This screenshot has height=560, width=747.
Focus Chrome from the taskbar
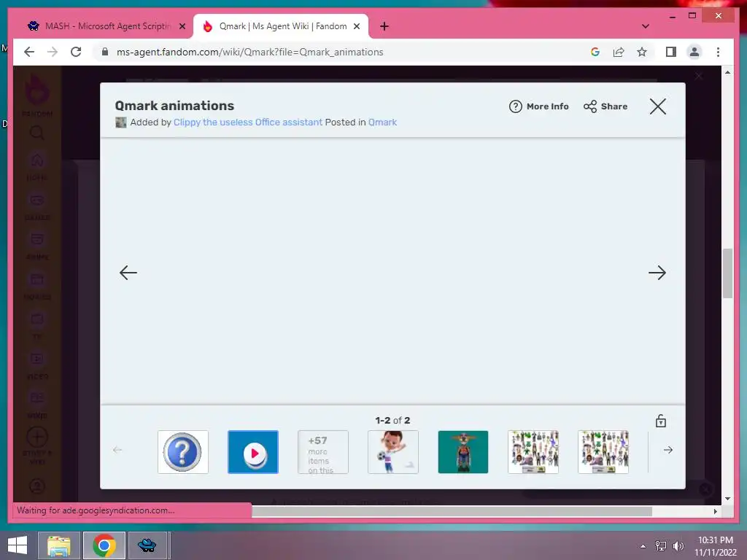pyautogui.click(x=104, y=545)
